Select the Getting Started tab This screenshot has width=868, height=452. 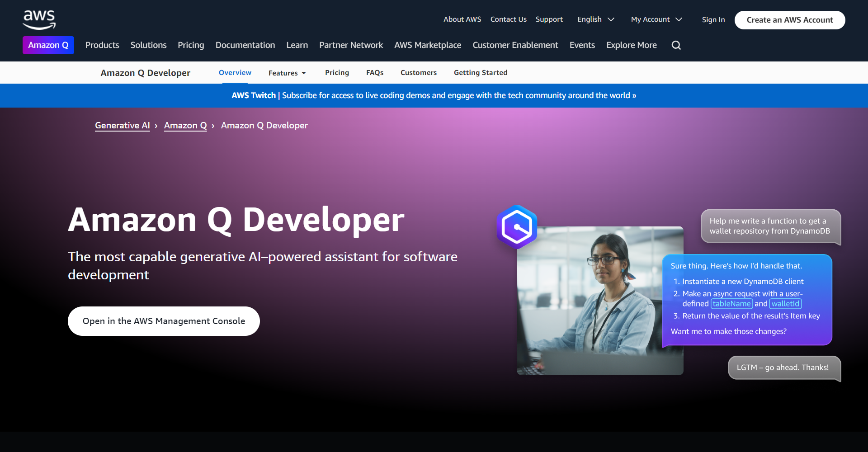(480, 73)
